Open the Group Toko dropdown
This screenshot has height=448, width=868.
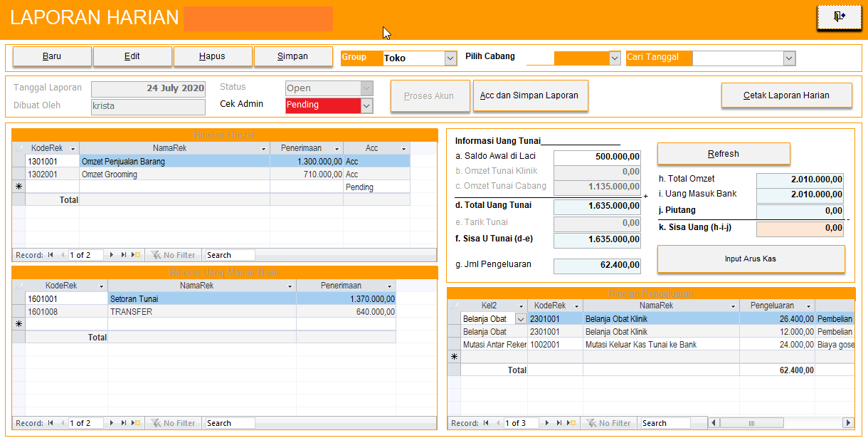450,58
